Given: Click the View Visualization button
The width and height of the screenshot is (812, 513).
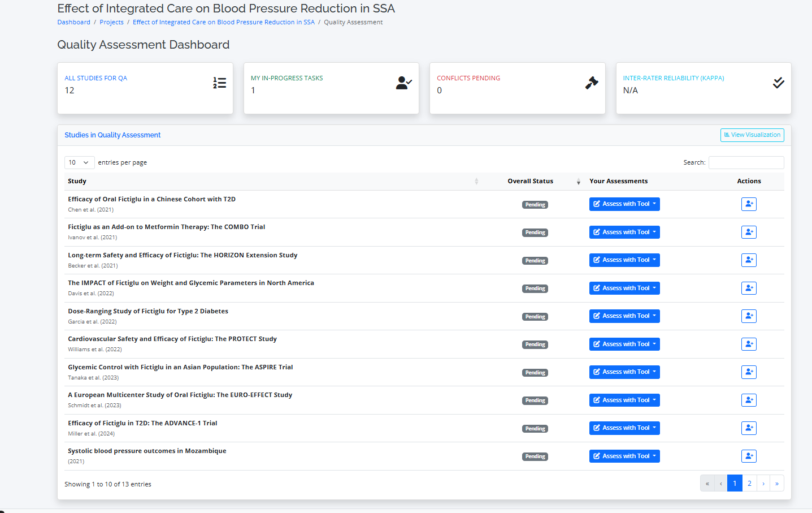Looking at the screenshot, I should click(752, 135).
